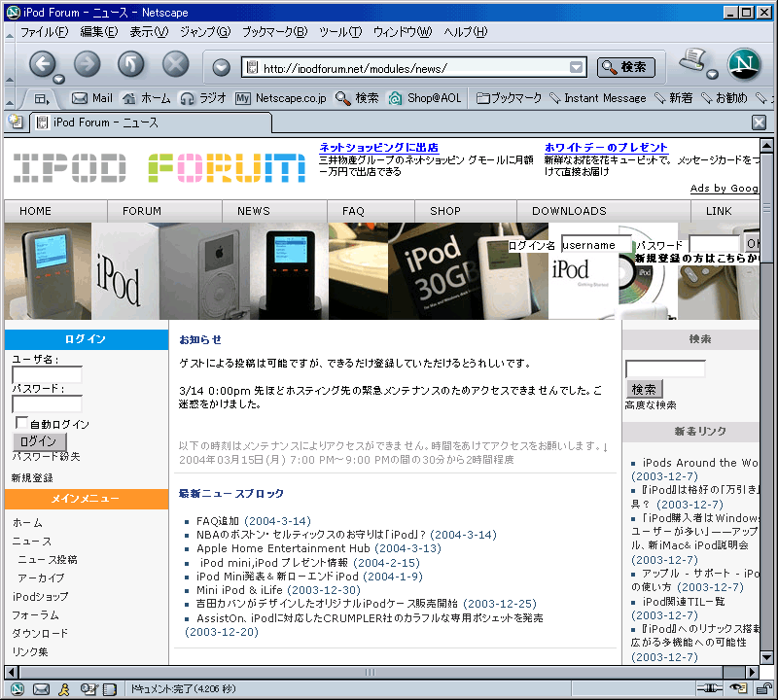Click the security lock icon in status bar
778x700 pixels.
tap(765, 688)
